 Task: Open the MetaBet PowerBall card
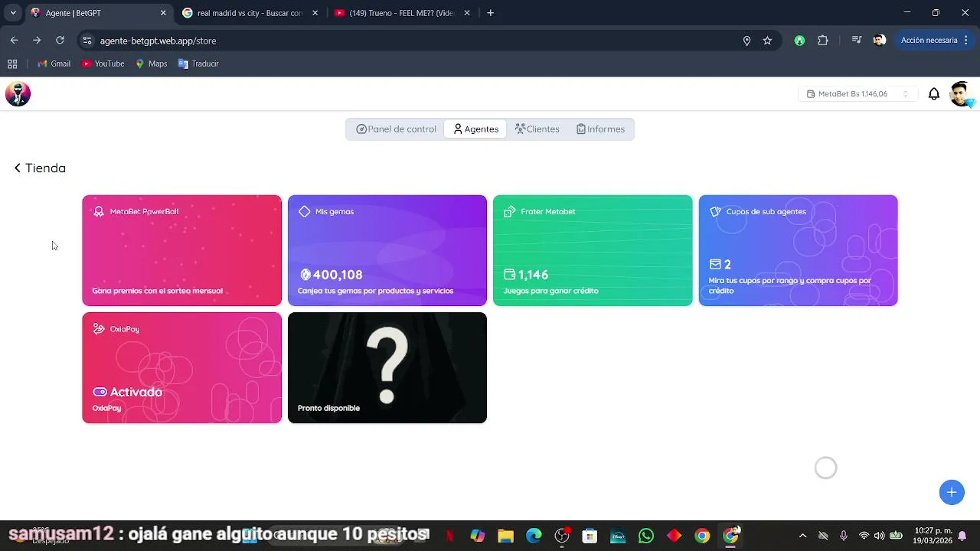[x=182, y=250]
